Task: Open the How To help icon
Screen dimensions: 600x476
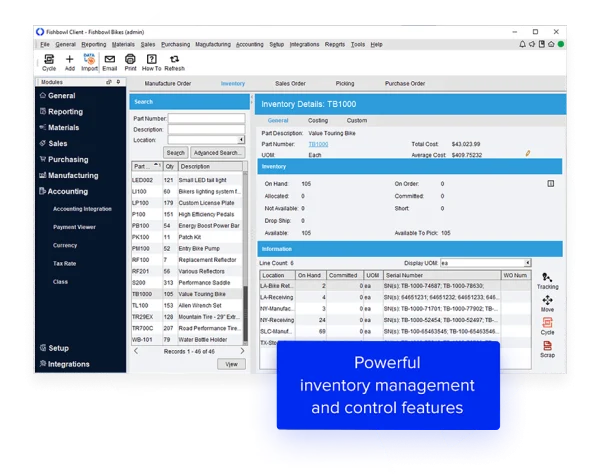Action: (x=152, y=62)
